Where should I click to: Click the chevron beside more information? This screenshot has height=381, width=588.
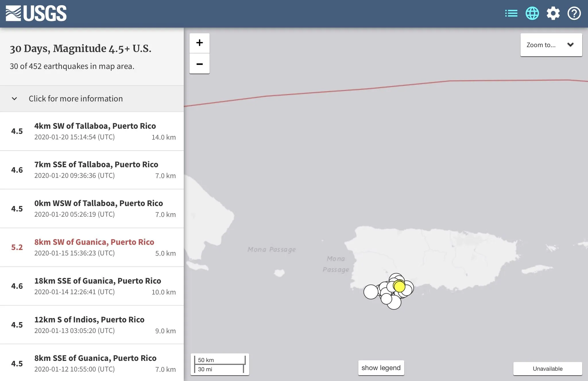[14, 99]
